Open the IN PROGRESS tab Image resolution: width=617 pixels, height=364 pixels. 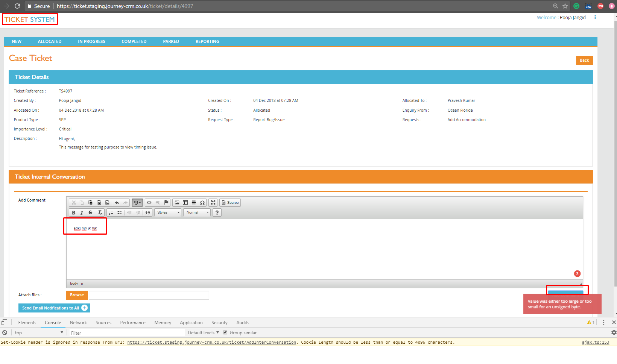pyautogui.click(x=91, y=41)
